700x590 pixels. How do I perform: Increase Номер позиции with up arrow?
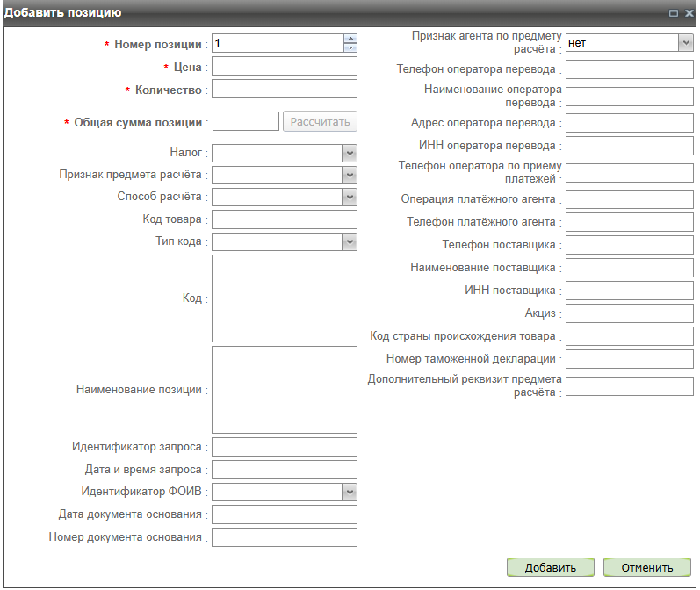tap(350, 39)
